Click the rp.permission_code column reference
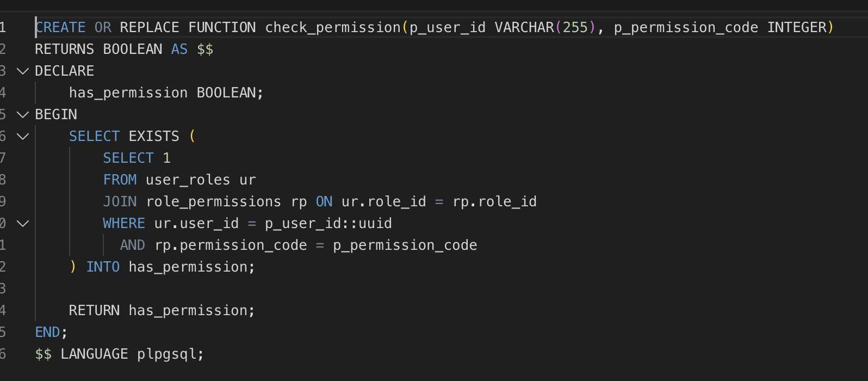Viewport: 868px width, 381px height. pyautogui.click(x=231, y=245)
